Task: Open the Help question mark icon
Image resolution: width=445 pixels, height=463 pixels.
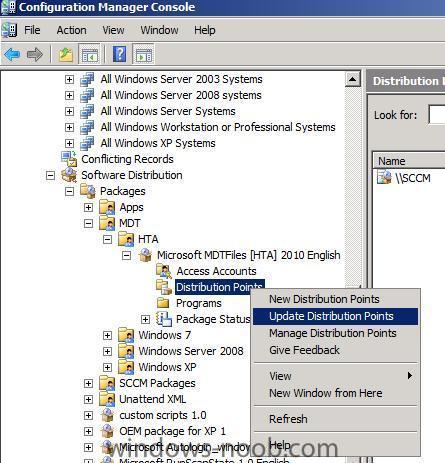Action: pyautogui.click(x=120, y=54)
